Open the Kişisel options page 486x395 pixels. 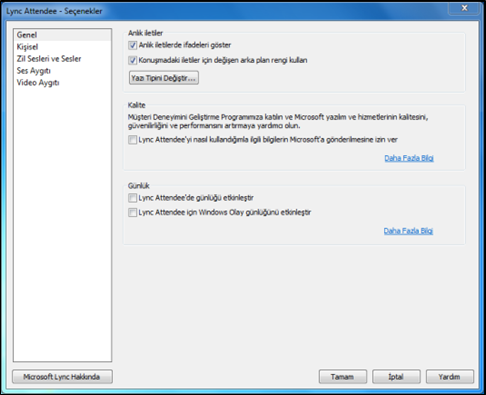point(62,47)
